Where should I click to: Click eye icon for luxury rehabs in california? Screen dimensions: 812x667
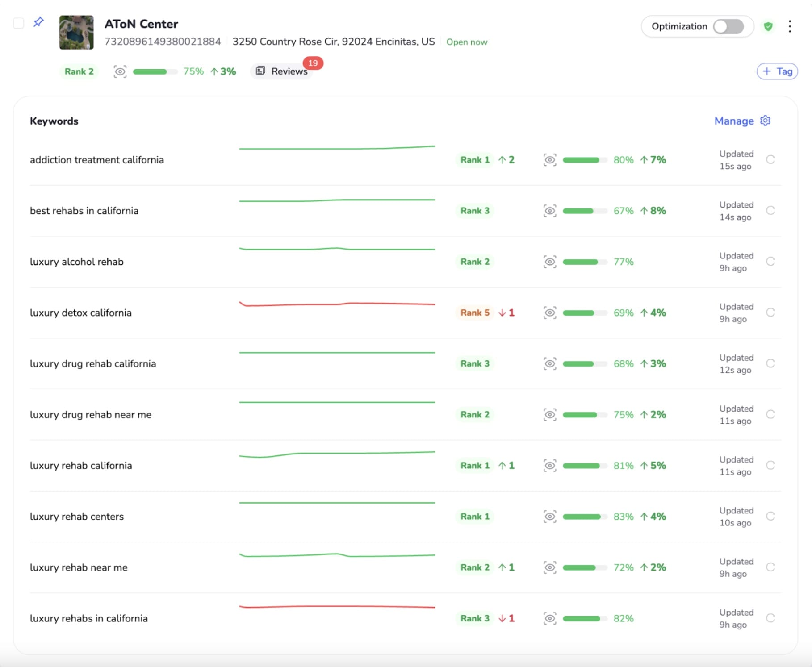(550, 618)
